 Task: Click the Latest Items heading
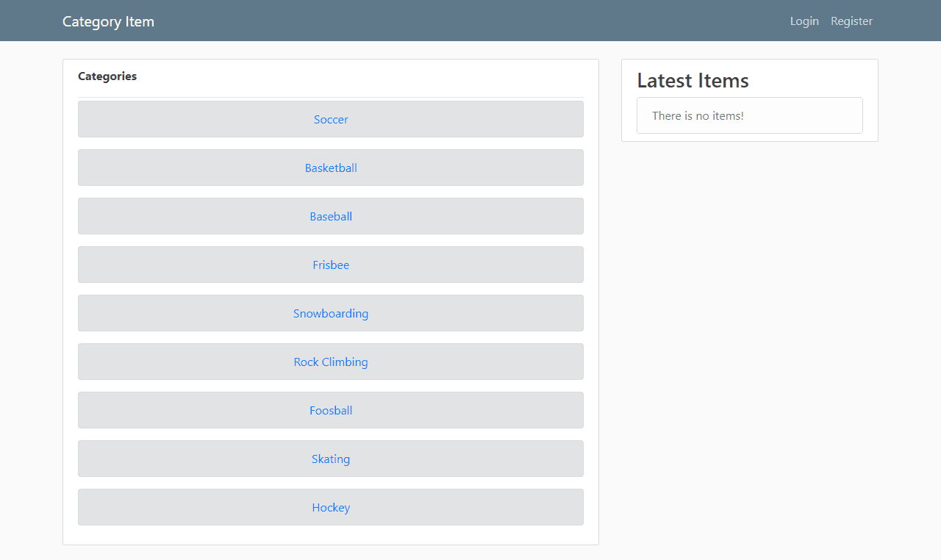(x=693, y=81)
